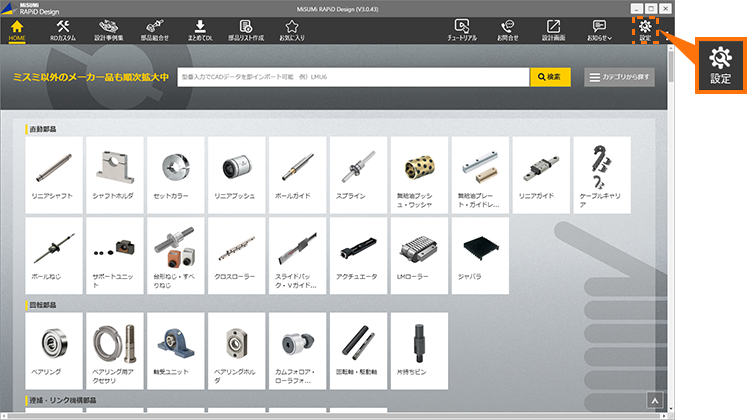Click the part number search field
The width and height of the screenshot is (747, 420).
[x=352, y=76]
